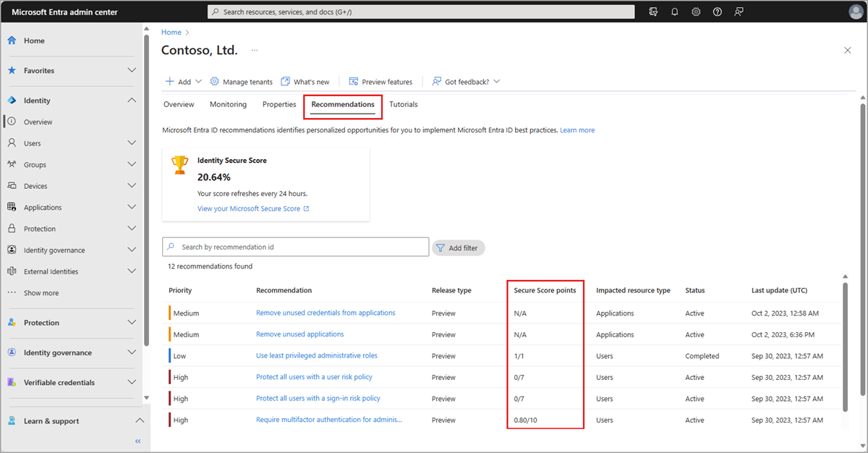This screenshot has height=453, width=868.
Task: Click the help question mark icon
Action: 717,12
